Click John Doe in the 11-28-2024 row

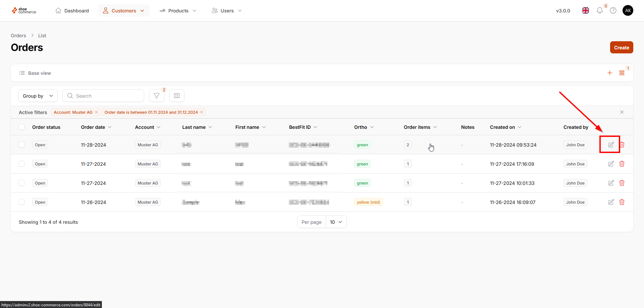(575, 145)
